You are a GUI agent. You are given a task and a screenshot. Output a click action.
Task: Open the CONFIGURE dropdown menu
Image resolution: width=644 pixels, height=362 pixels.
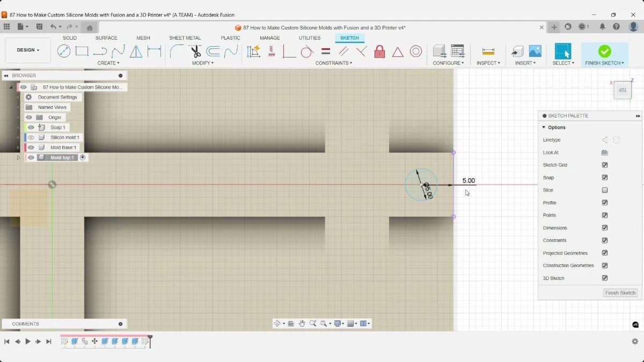click(x=449, y=63)
